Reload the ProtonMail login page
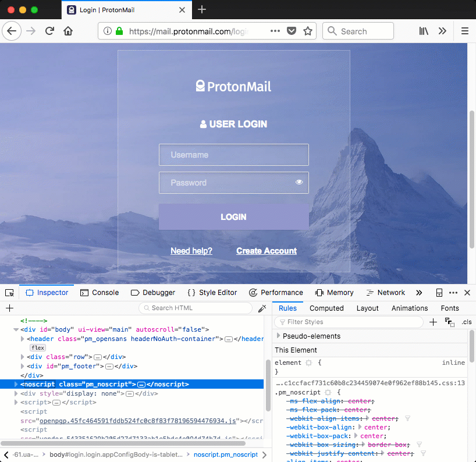Viewport: 476px width, 462px height. 49,31
